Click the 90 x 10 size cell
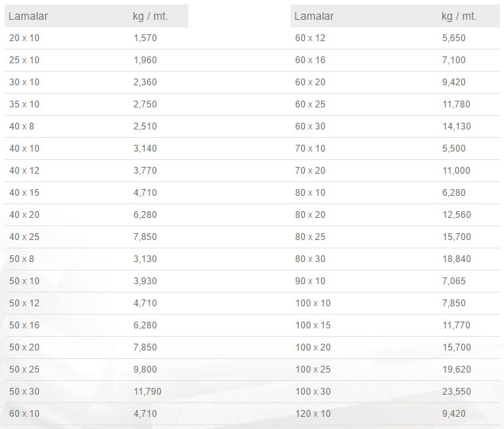This screenshot has height=429, width=504. tap(310, 281)
